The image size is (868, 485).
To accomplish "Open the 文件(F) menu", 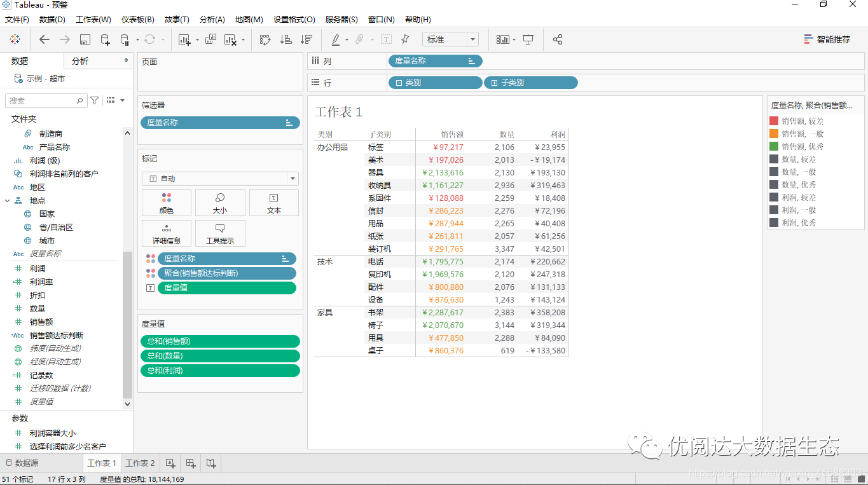I will 17,20.
